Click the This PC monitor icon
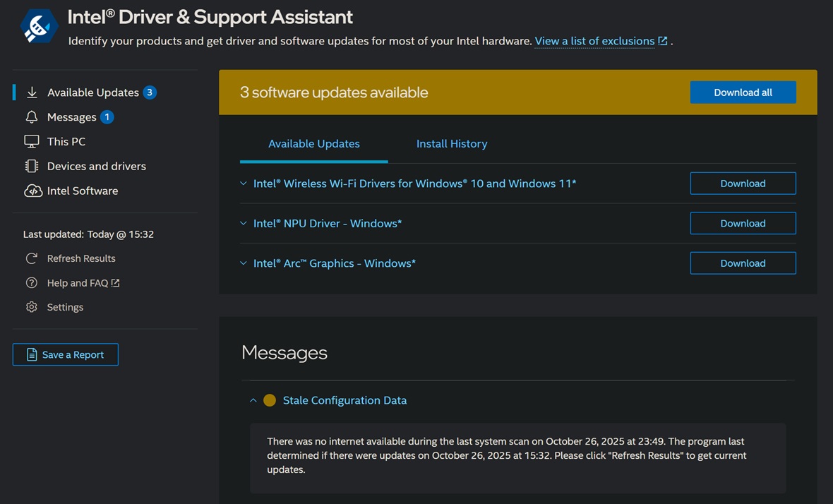The height and width of the screenshot is (504, 833). click(x=32, y=142)
